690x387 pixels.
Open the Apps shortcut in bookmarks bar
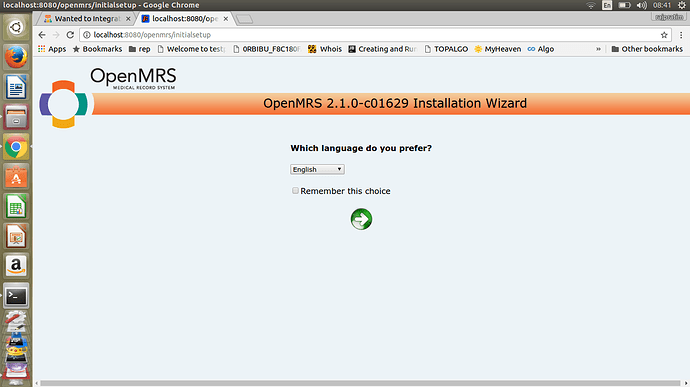pos(52,49)
